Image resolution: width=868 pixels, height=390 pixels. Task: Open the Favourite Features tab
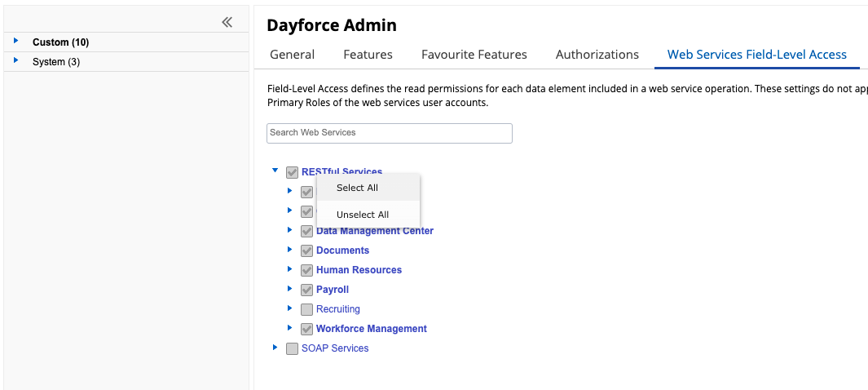(x=474, y=55)
